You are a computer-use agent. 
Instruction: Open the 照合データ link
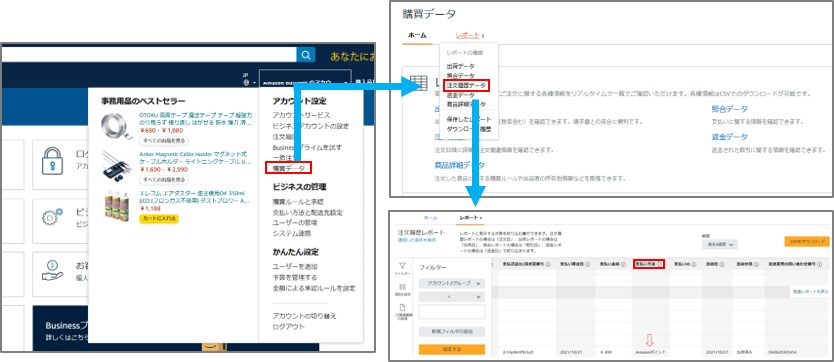pyautogui.click(x=730, y=109)
